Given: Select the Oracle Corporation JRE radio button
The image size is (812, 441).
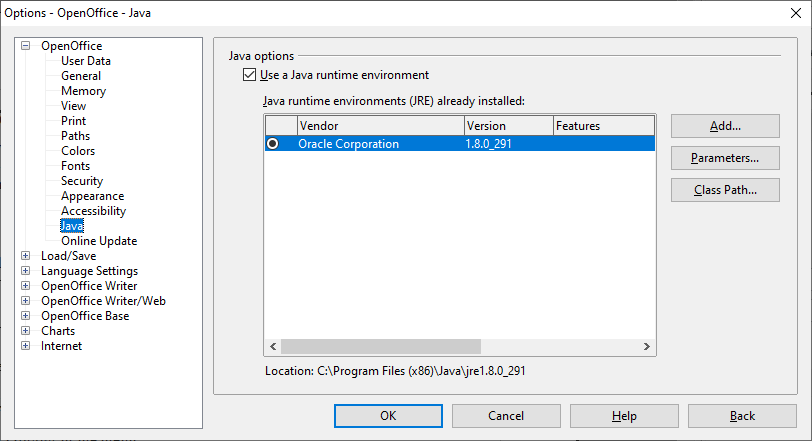Looking at the screenshot, I should tap(272, 143).
